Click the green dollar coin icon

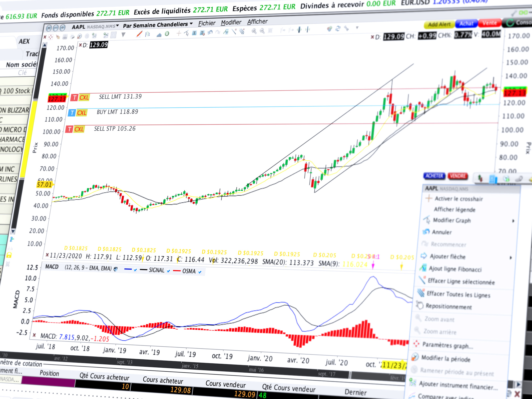[167, 34]
